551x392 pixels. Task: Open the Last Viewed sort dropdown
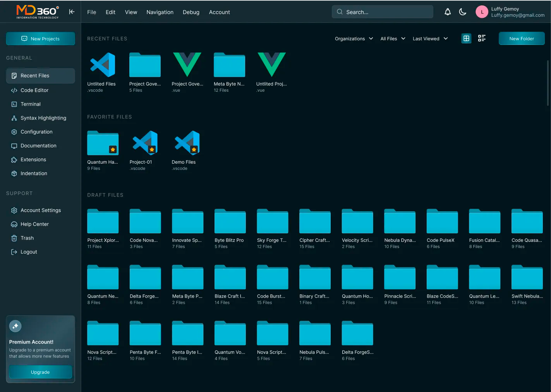click(x=430, y=39)
